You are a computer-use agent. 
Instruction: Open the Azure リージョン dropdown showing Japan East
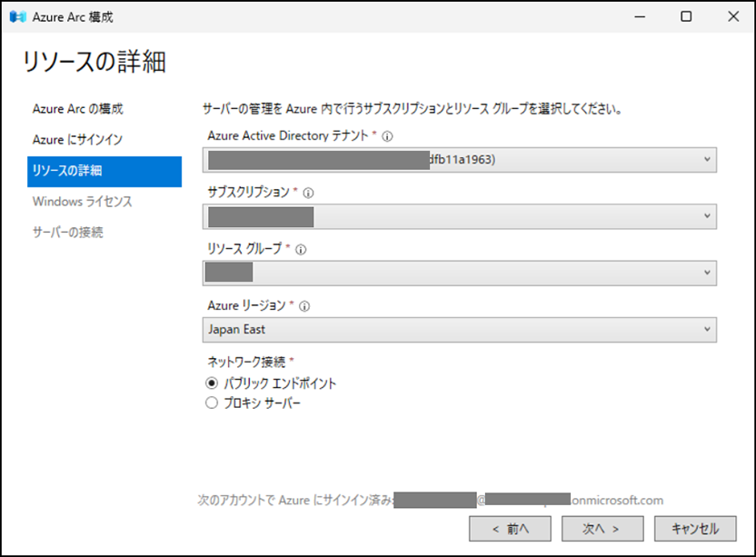click(460, 330)
